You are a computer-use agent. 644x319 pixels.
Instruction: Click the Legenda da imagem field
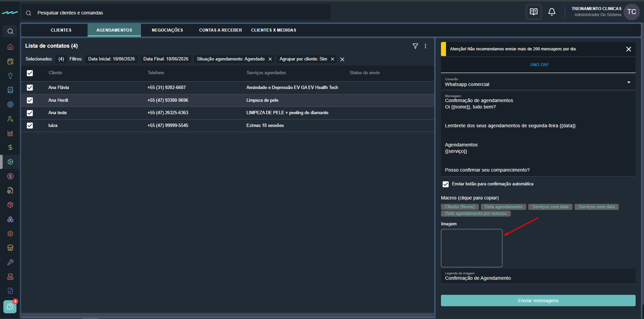538,276
